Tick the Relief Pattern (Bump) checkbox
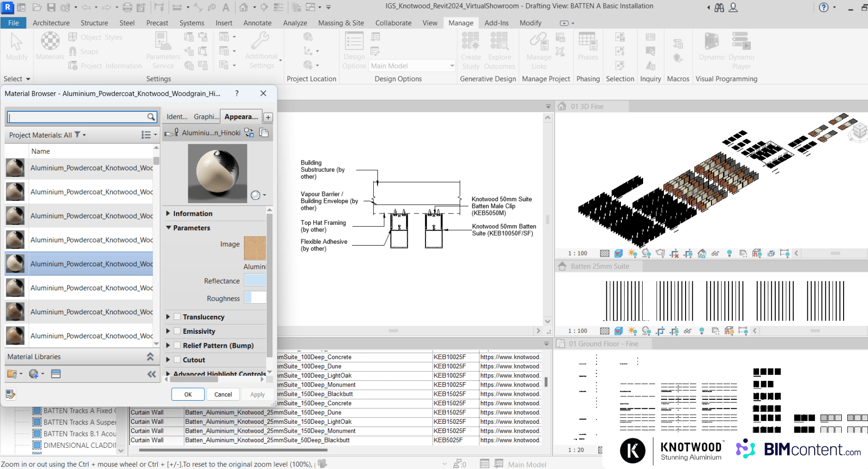 point(177,346)
